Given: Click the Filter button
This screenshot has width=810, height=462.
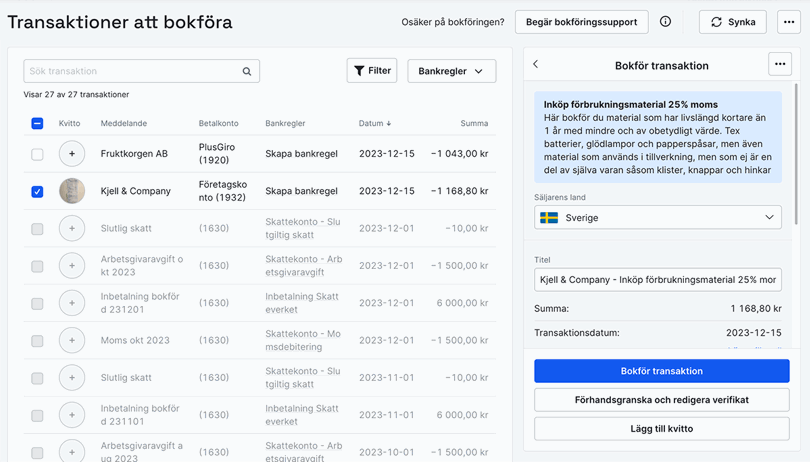Looking at the screenshot, I should (372, 70).
